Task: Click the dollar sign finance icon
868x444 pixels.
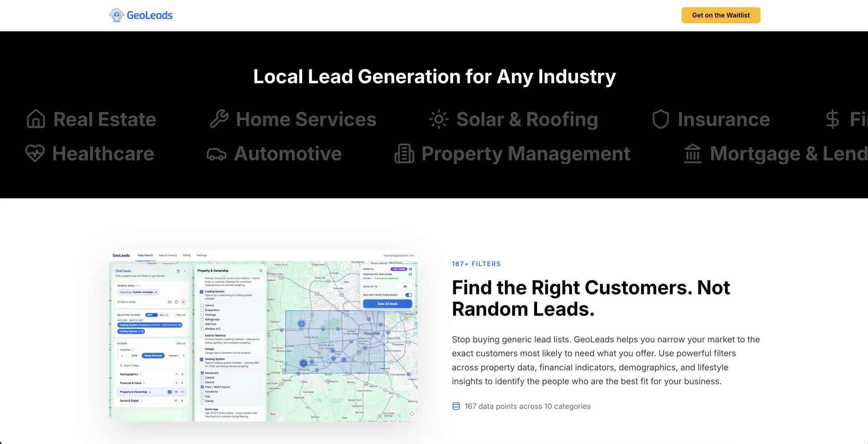Action: coord(832,119)
